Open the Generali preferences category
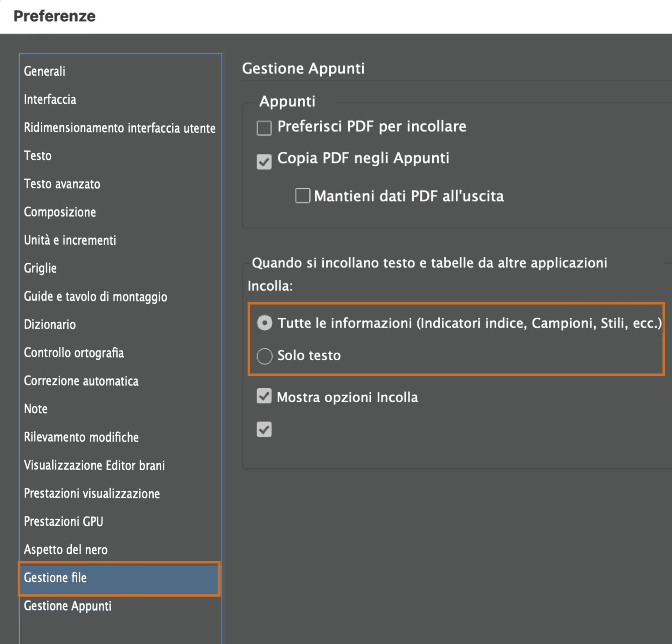The width and height of the screenshot is (672, 644). point(44,71)
